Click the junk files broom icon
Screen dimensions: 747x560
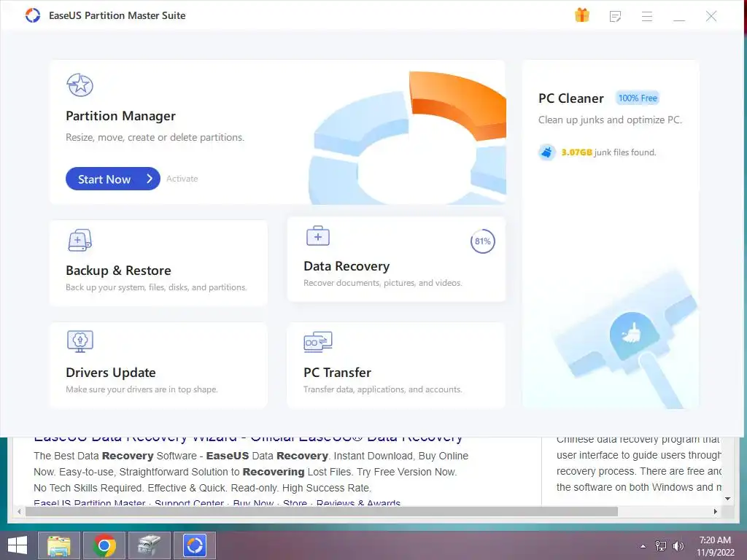pyautogui.click(x=547, y=152)
